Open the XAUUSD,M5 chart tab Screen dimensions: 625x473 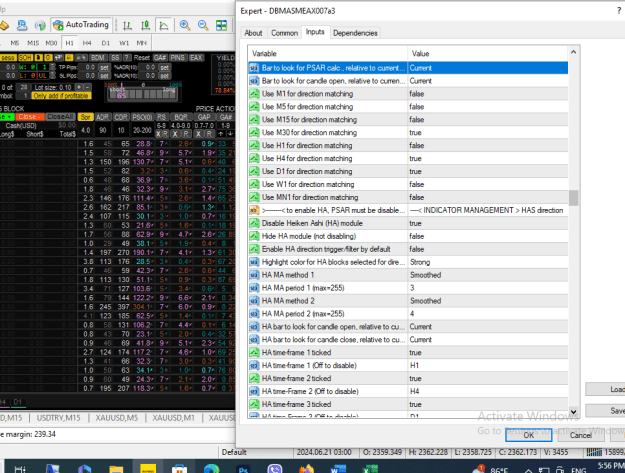[116, 418]
